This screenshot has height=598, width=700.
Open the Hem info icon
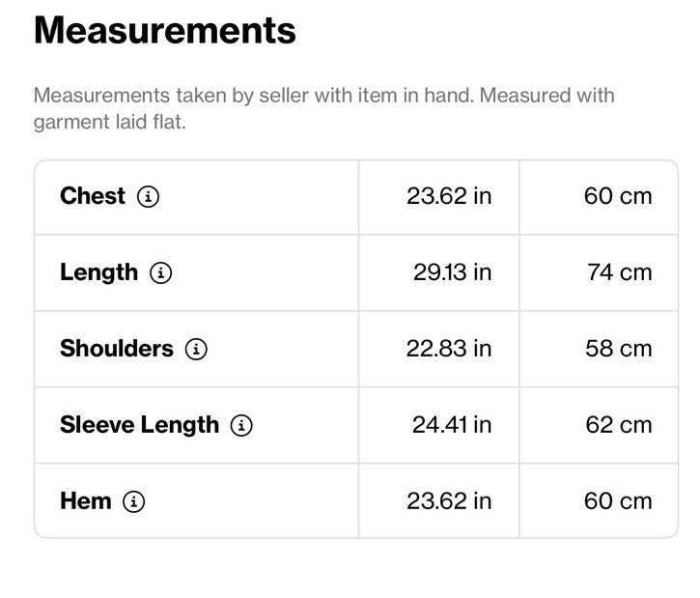tap(134, 501)
